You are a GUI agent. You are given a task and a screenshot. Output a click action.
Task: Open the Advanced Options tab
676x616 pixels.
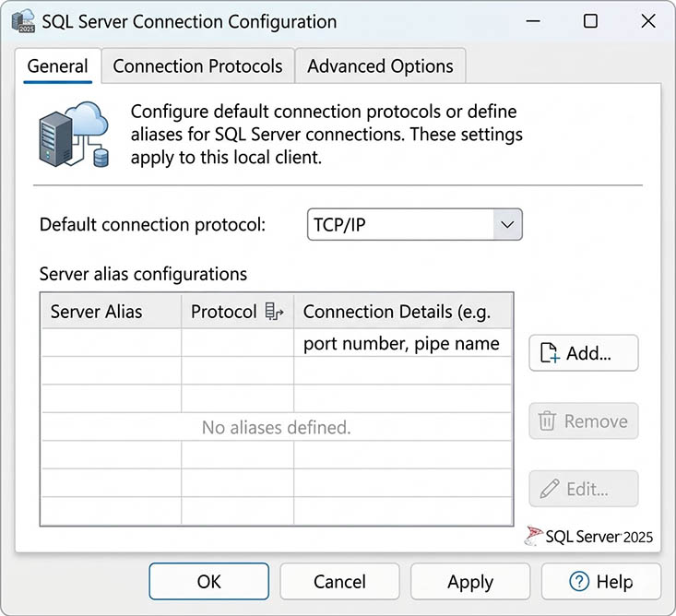[380, 66]
